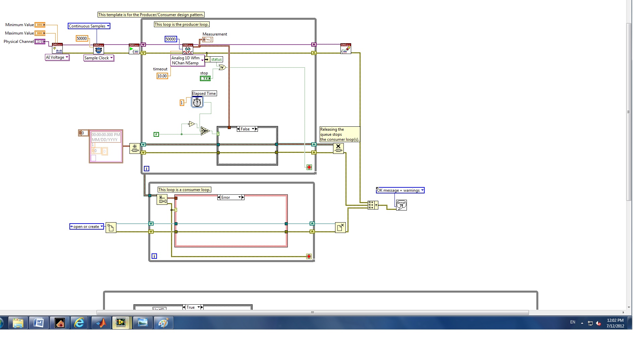Image resolution: width=644 pixels, height=362 pixels.
Task: Select the Simple Error Handler node
Action: tap(401, 205)
